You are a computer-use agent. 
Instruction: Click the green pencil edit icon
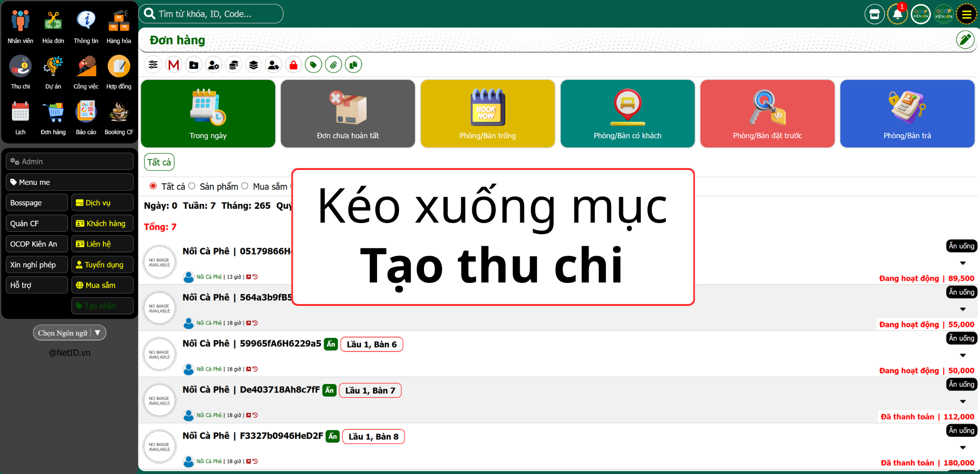coord(965,40)
